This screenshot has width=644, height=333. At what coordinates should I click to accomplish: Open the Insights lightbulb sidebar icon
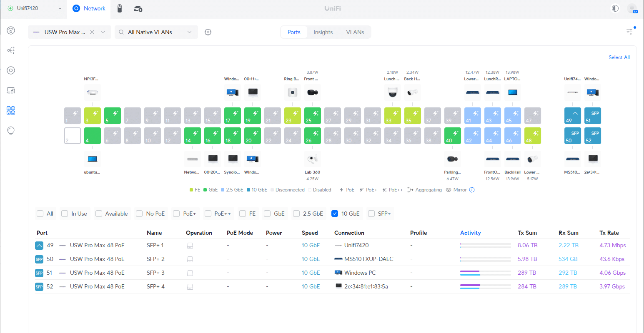(11, 130)
